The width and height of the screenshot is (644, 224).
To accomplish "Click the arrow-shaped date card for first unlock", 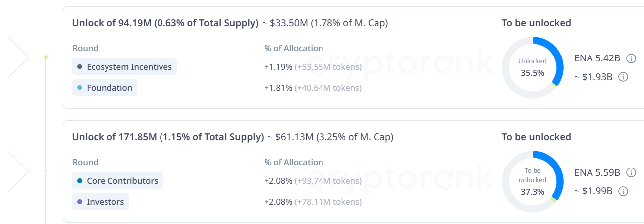I will point(12,57).
